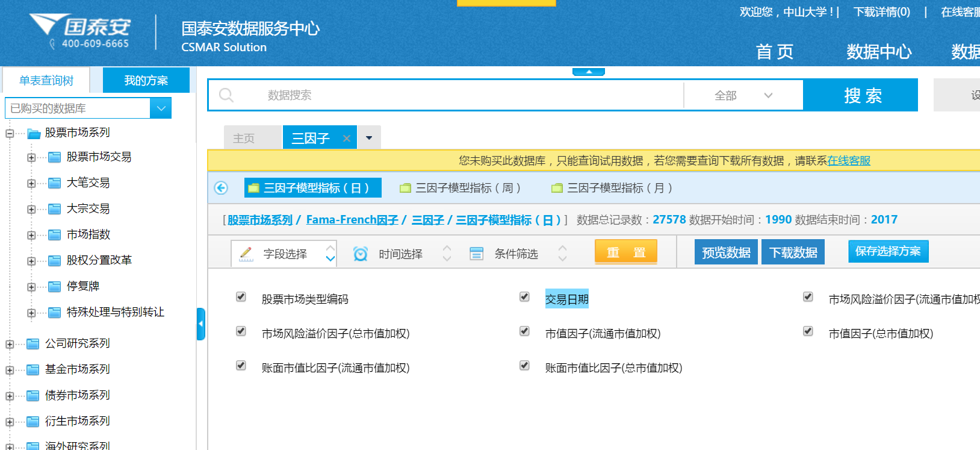Expand the 债券市场系列 tree node
This screenshot has width=980, height=450.
click(x=10, y=396)
